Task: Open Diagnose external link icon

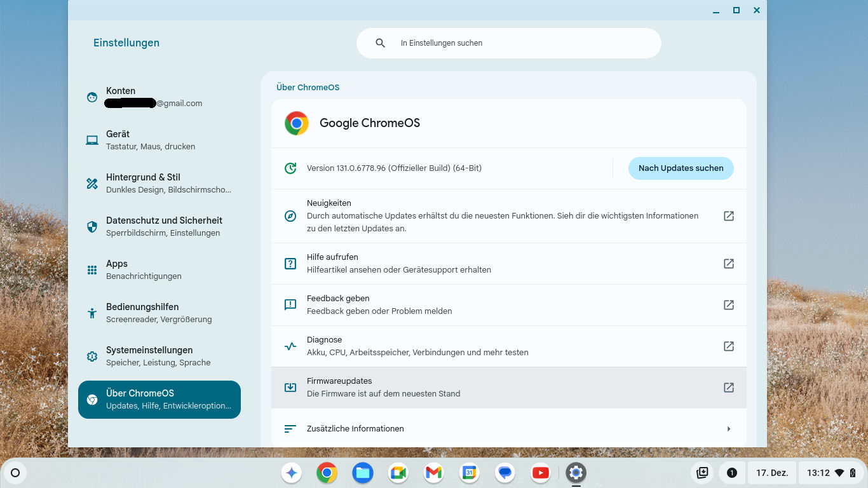Action: [x=729, y=346]
